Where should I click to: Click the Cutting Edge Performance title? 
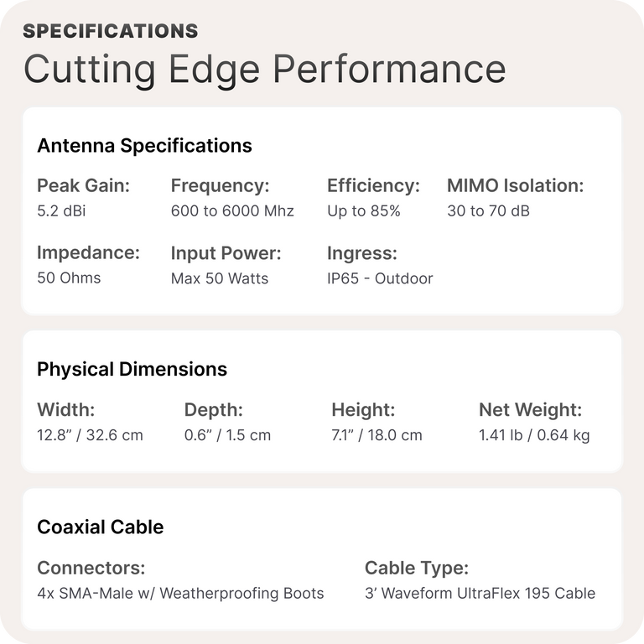(264, 69)
